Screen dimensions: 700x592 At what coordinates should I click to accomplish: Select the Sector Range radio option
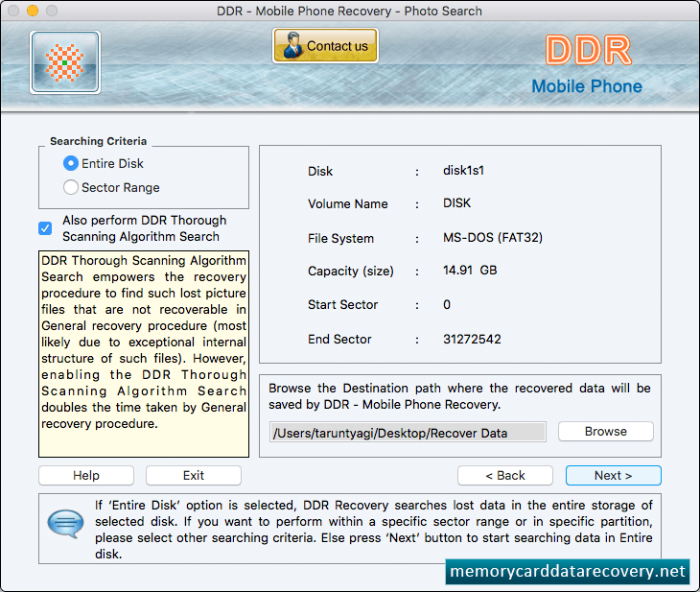pyautogui.click(x=71, y=187)
